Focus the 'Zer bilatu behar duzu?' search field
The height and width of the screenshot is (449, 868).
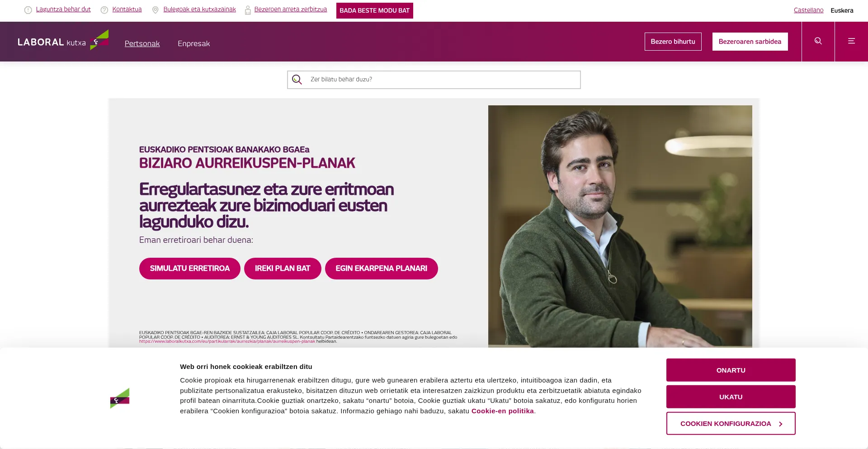click(434, 80)
